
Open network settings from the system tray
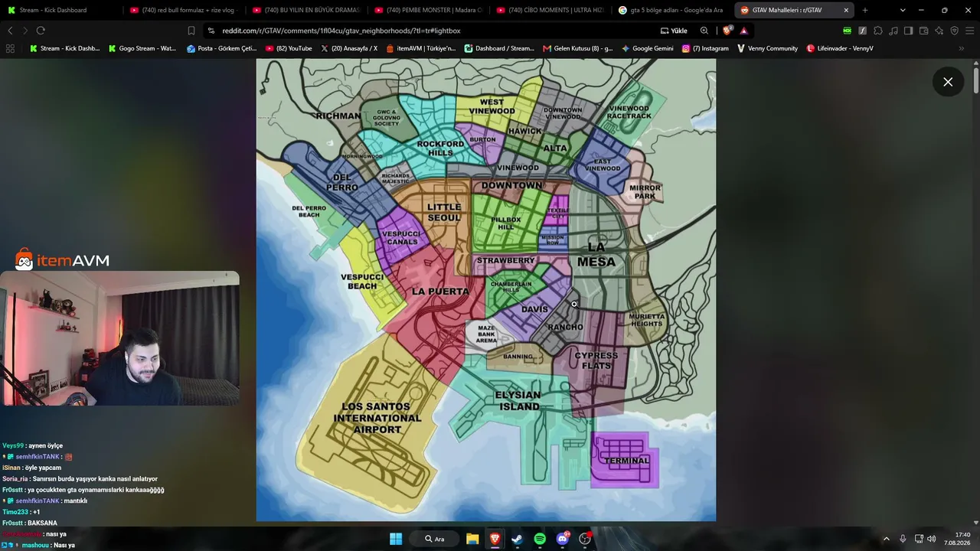(919, 539)
